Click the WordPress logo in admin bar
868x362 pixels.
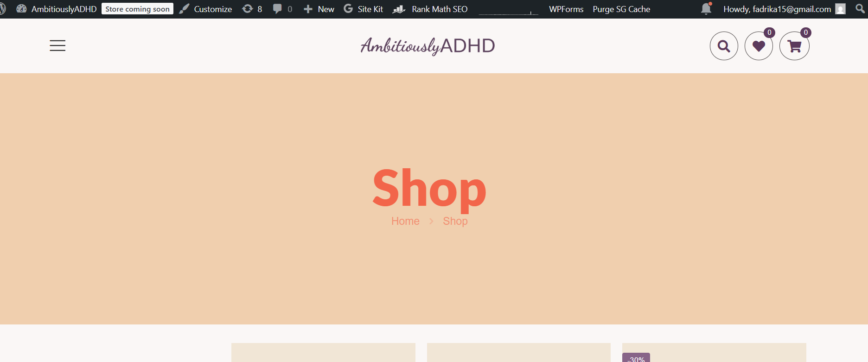[3, 9]
